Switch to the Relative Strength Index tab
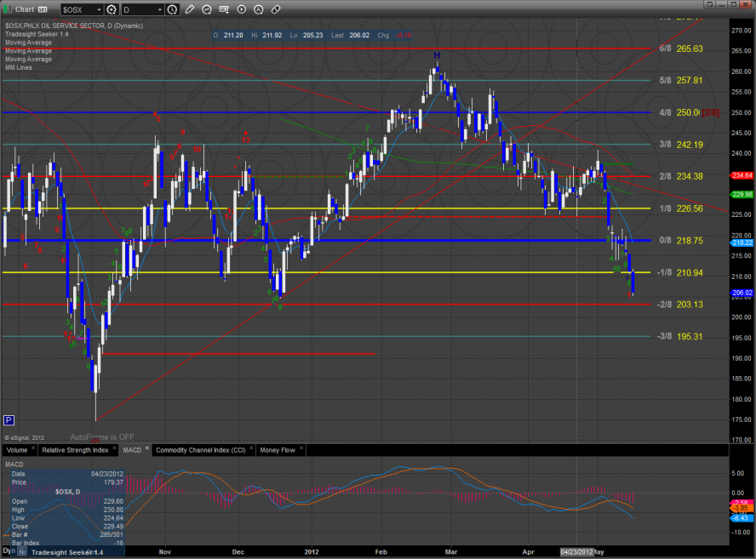This screenshot has height=559, width=756. [77, 449]
